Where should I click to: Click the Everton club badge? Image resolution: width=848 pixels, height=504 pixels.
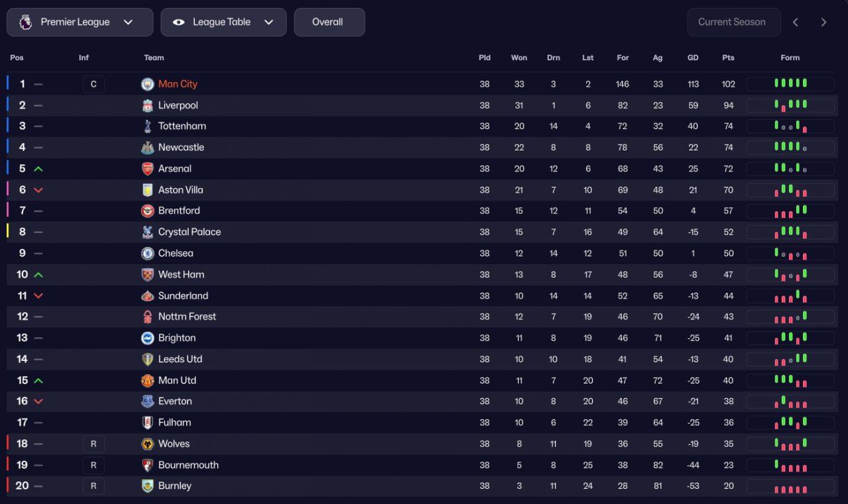pyautogui.click(x=148, y=401)
